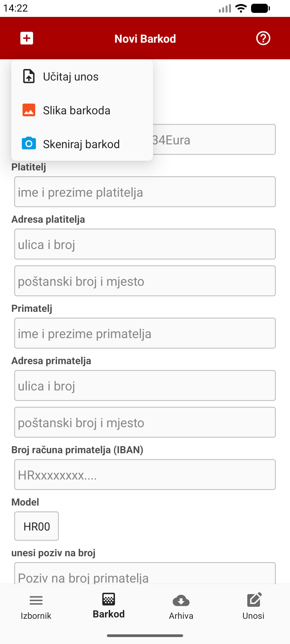Open the HR00 model dropdown
Image resolution: width=290 pixels, height=644 pixels.
(x=37, y=526)
